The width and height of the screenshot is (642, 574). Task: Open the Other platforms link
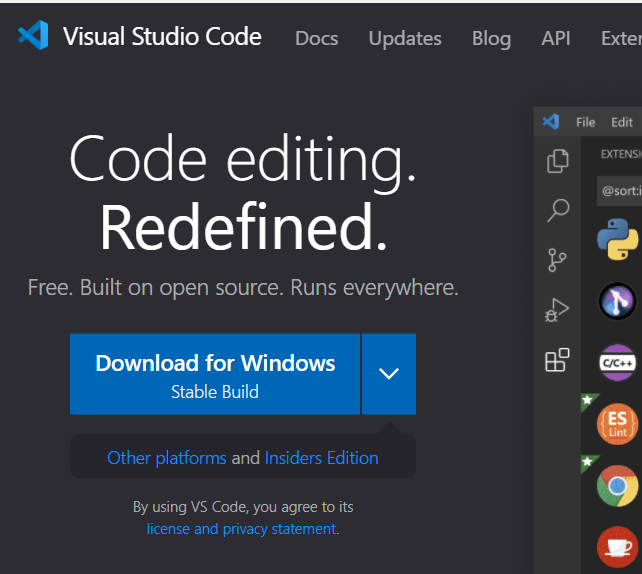click(167, 458)
